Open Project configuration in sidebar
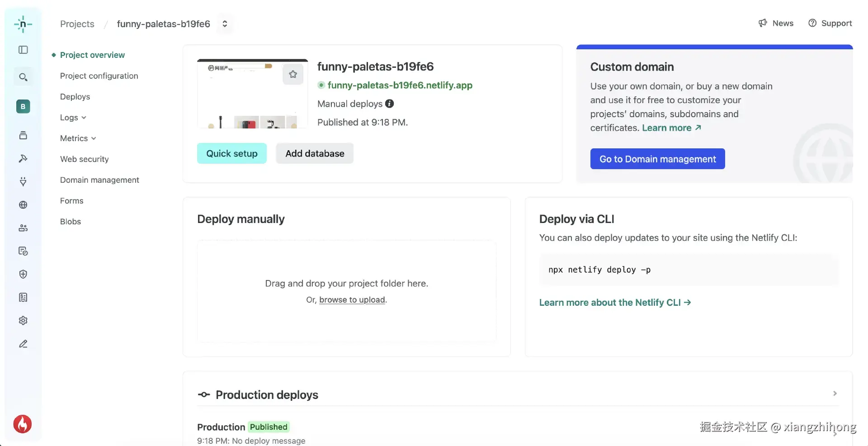868x446 pixels. point(99,76)
